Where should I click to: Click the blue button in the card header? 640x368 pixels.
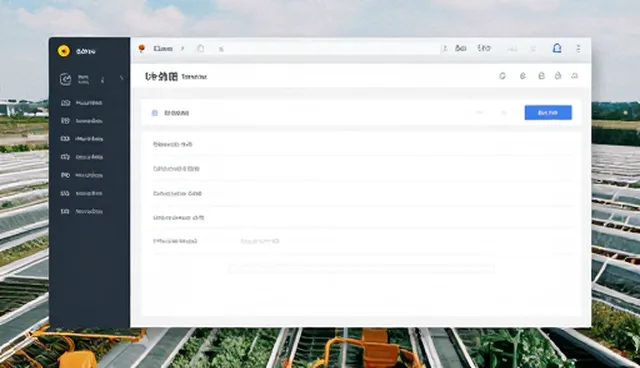tap(548, 113)
